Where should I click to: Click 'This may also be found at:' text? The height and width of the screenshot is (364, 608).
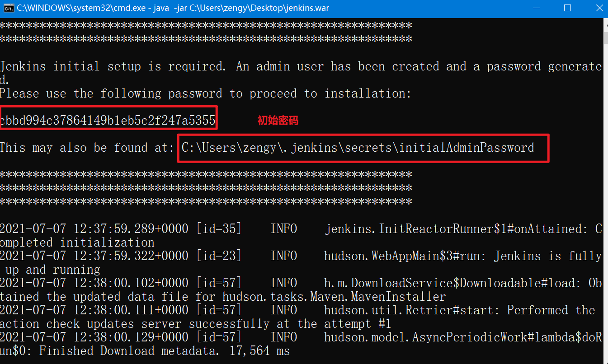87,148
